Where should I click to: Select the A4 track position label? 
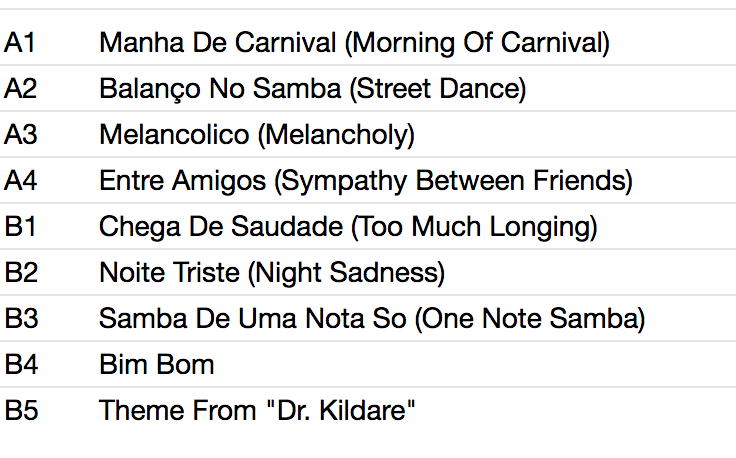pos(21,181)
